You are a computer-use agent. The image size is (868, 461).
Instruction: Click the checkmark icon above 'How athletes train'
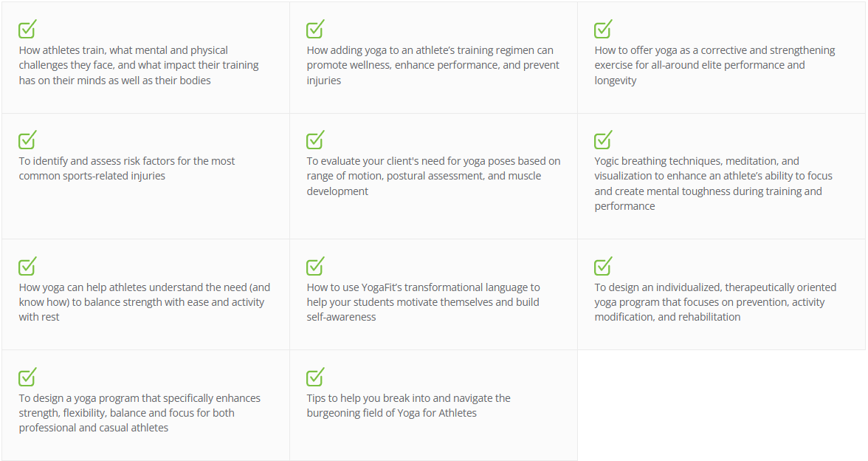pyautogui.click(x=27, y=29)
